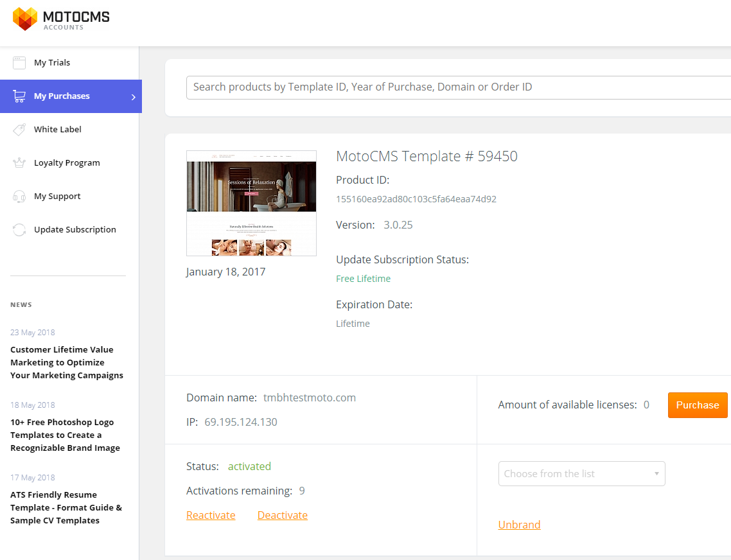Click the MotoCMS Accounts logo
Image resolution: width=731 pixels, height=560 pixels.
[61, 19]
